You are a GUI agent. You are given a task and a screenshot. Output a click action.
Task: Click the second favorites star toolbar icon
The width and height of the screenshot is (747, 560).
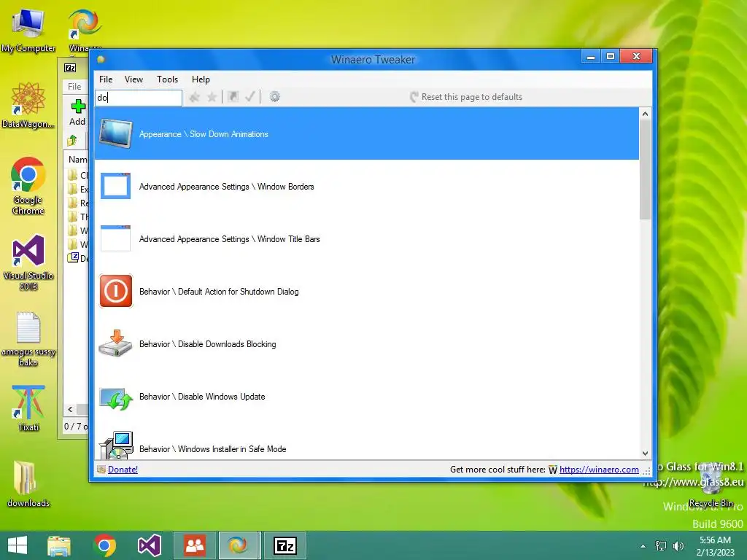point(212,97)
